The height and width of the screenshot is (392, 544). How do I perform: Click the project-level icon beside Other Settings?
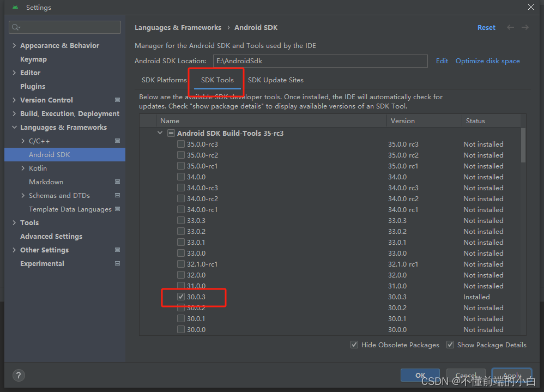point(118,250)
